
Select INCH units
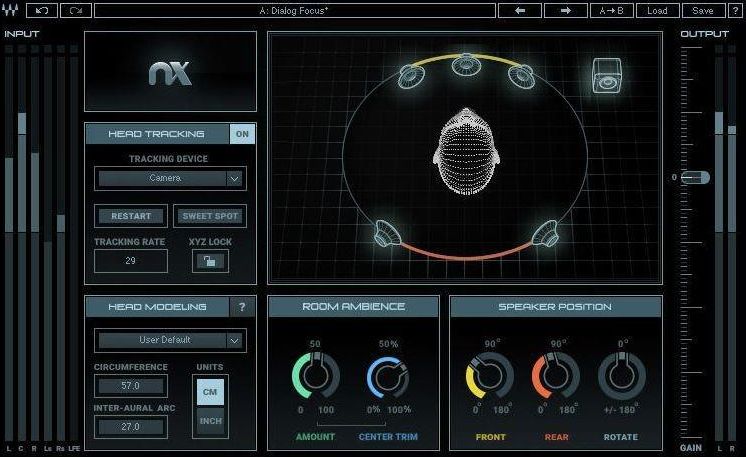pos(210,421)
